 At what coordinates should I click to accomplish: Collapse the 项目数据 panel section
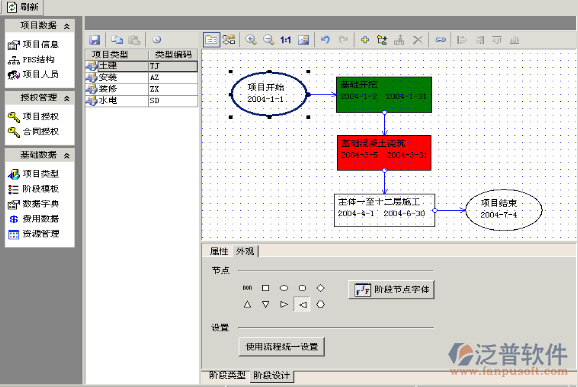click(67, 26)
